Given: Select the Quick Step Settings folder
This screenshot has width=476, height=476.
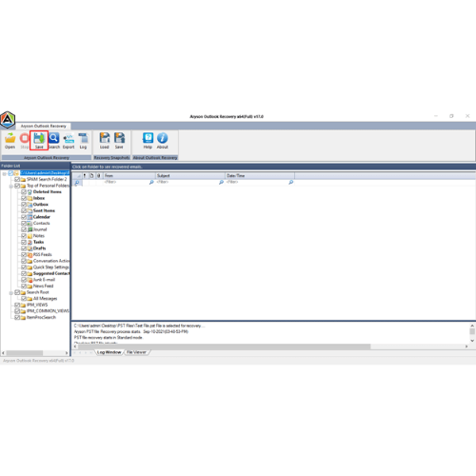Looking at the screenshot, I should 50,268.
